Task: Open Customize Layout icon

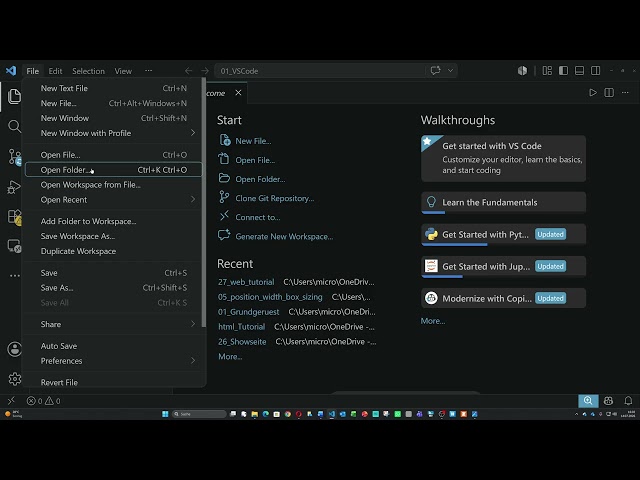Action: [547, 71]
